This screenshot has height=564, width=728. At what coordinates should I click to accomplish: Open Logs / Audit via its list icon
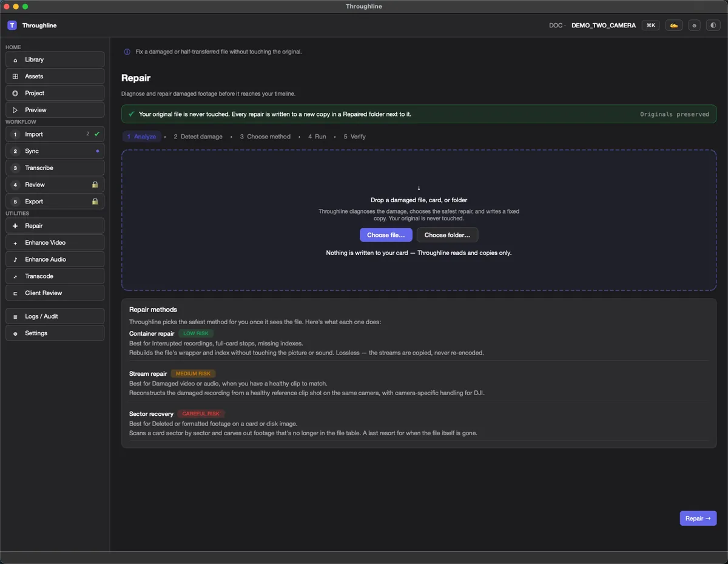[15, 316]
